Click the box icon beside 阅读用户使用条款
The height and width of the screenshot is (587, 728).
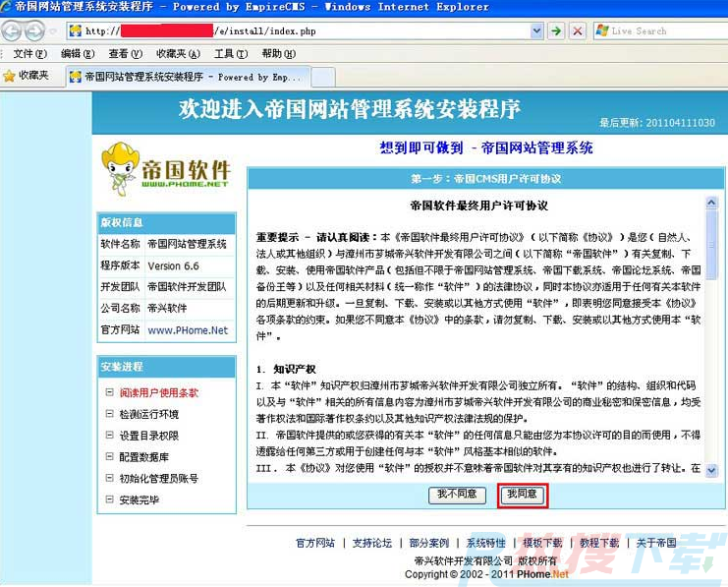[x=110, y=392]
